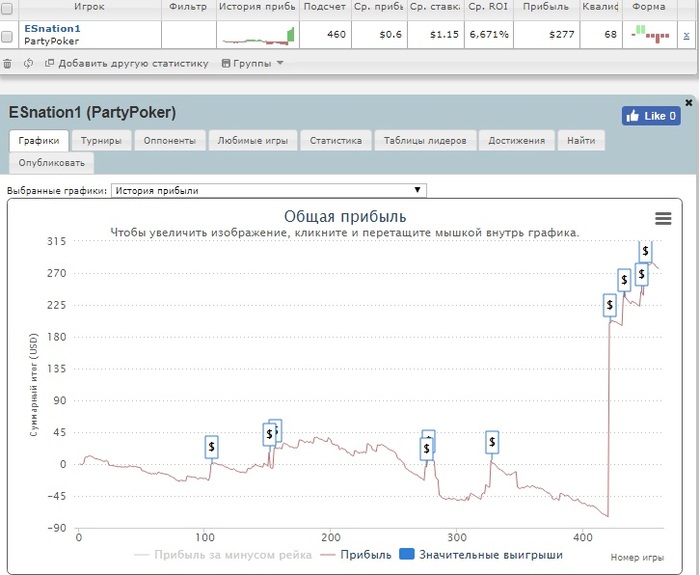Toggle the Прибыль legend series

(356, 555)
